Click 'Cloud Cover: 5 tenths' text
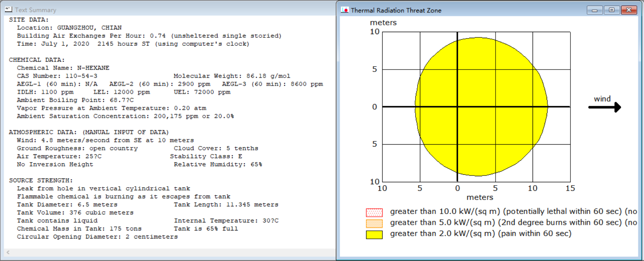644x261 pixels. [x=216, y=148]
